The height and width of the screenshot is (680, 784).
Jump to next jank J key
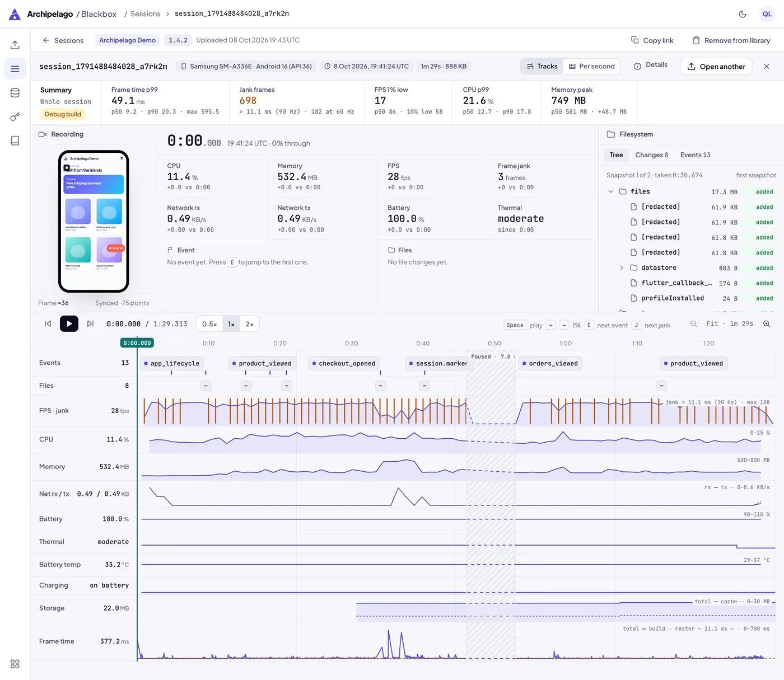[x=636, y=325]
